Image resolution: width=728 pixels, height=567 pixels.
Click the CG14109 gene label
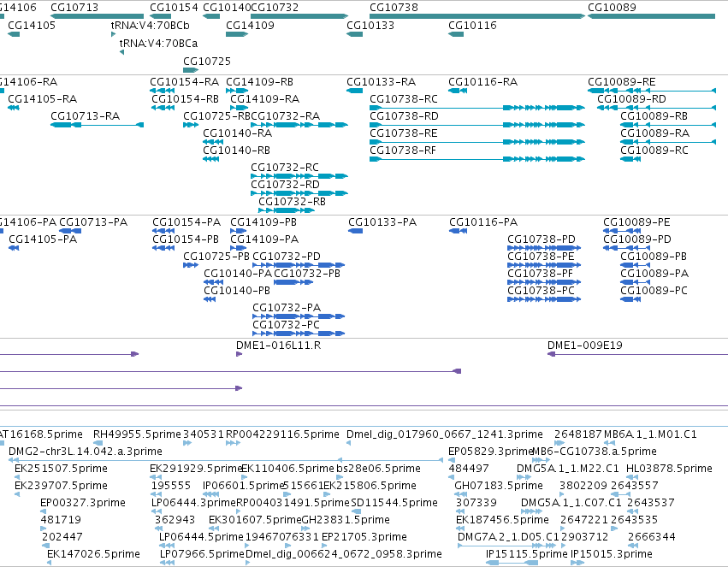tap(250, 25)
